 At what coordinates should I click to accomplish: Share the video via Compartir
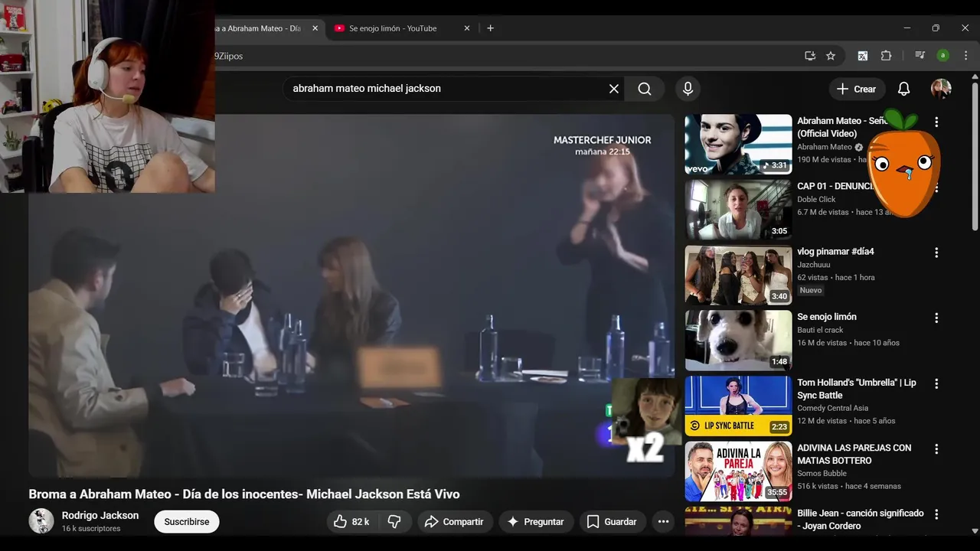(455, 522)
